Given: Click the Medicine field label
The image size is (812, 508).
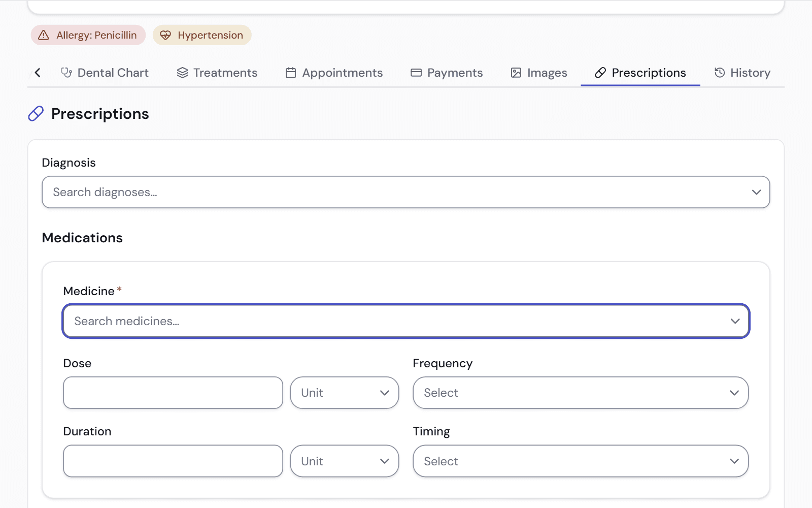Looking at the screenshot, I should [x=89, y=291].
